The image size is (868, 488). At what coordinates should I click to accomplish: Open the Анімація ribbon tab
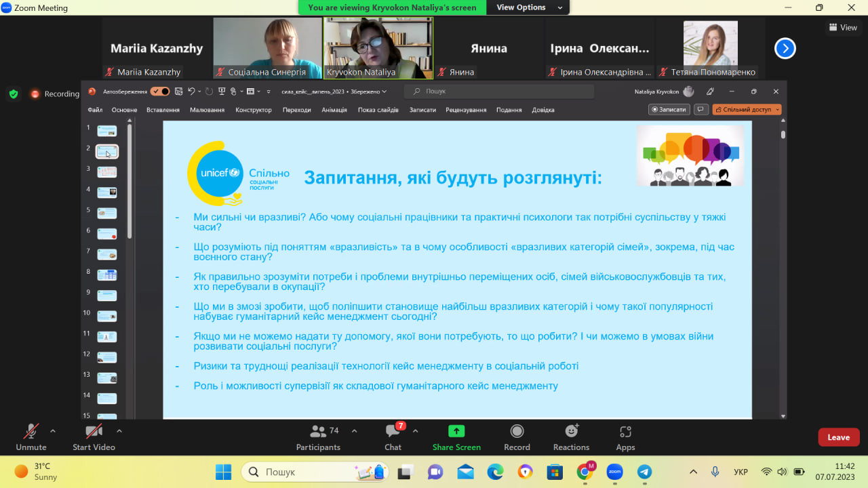pos(334,110)
